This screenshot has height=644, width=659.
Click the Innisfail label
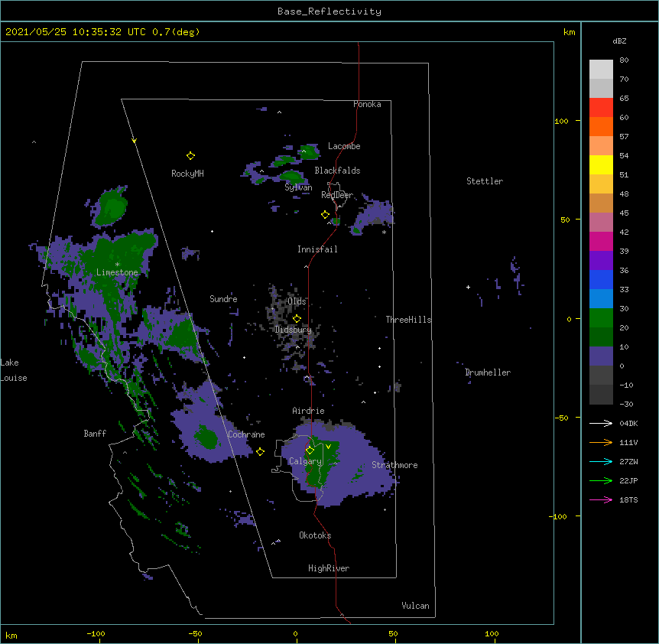[317, 249]
